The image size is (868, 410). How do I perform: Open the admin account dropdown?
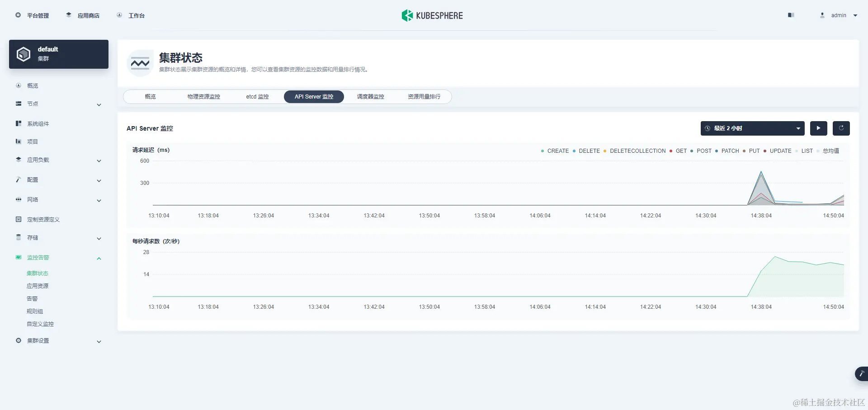(839, 15)
